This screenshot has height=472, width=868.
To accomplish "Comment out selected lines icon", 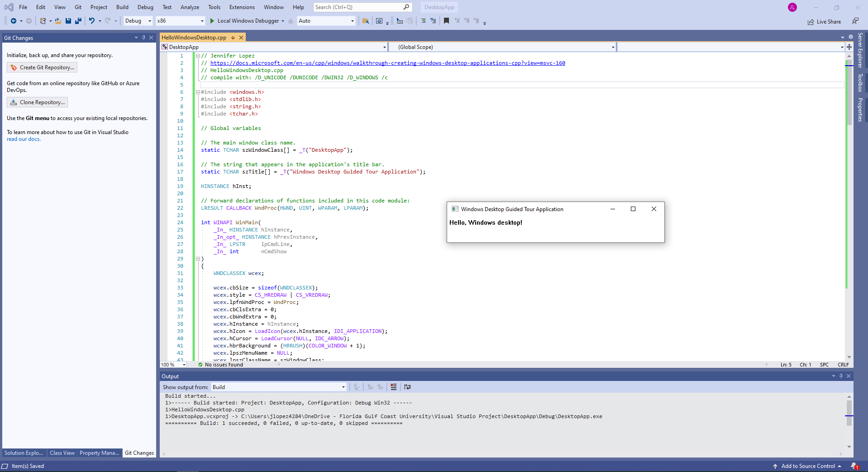I will coord(423,21).
